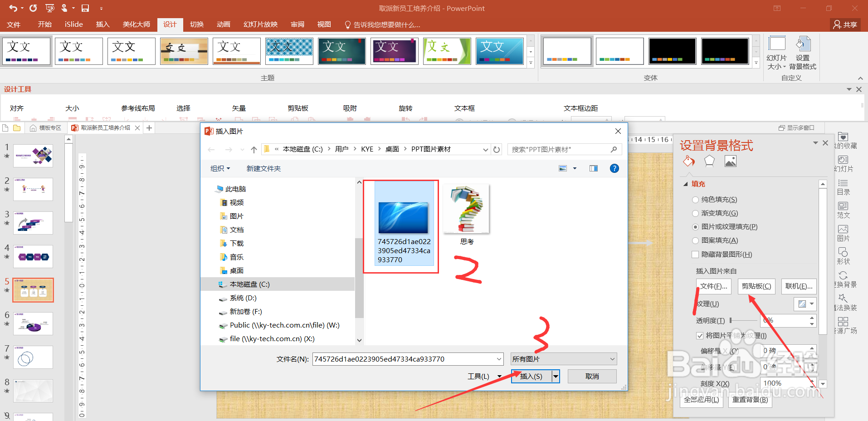This screenshot has width=868, height=421.
Task: Toggle the 将图片平铺为纹理 checkbox
Action: (x=699, y=336)
